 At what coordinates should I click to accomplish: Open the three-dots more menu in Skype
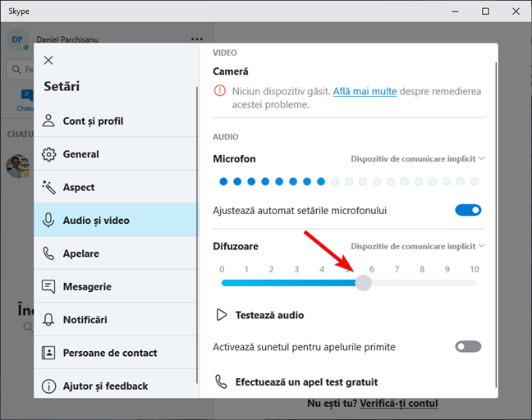click(x=197, y=39)
